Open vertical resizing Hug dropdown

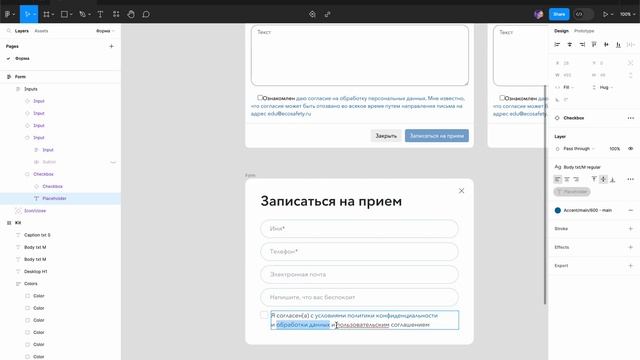606,87
